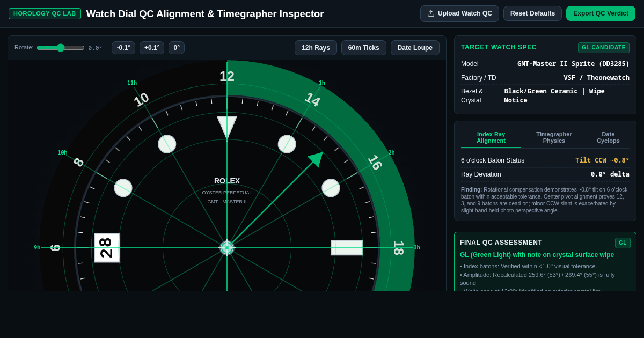Click the 'VSF / Theonewatch' factory value
The width and height of the screenshot is (644, 338).
[x=596, y=78]
